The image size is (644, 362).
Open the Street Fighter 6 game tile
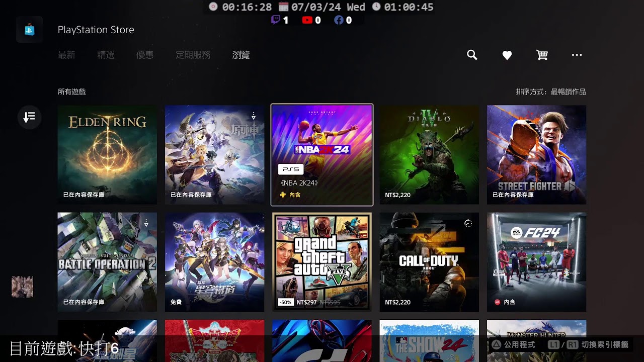536,155
